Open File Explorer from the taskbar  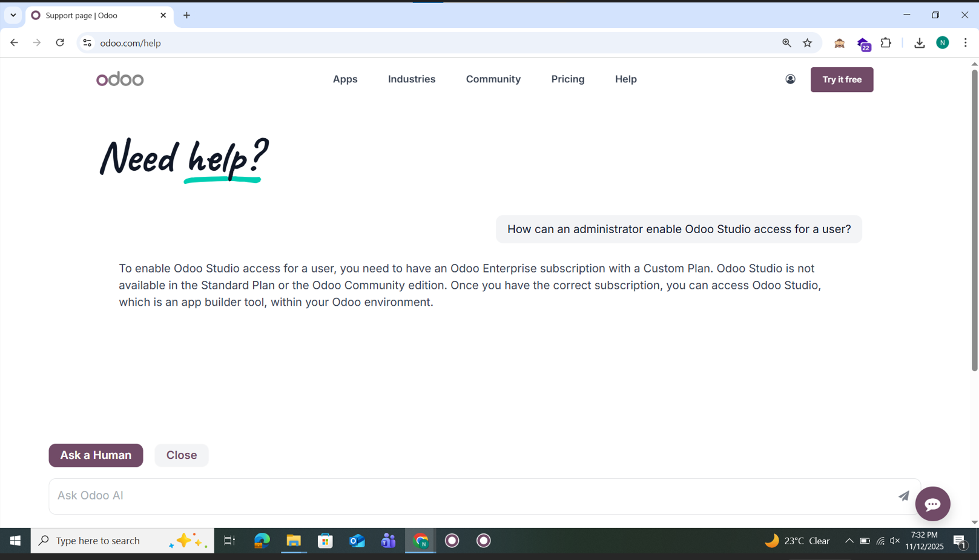[294, 541]
